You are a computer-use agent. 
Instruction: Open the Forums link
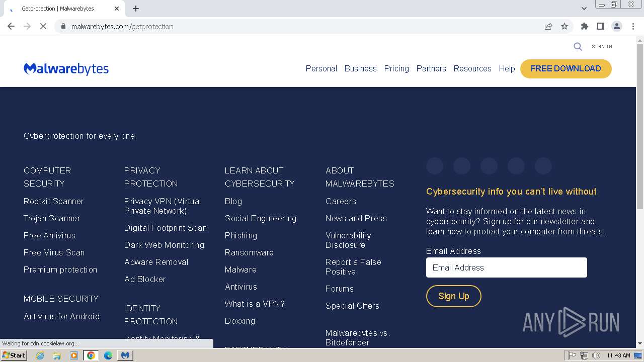pyautogui.click(x=340, y=289)
